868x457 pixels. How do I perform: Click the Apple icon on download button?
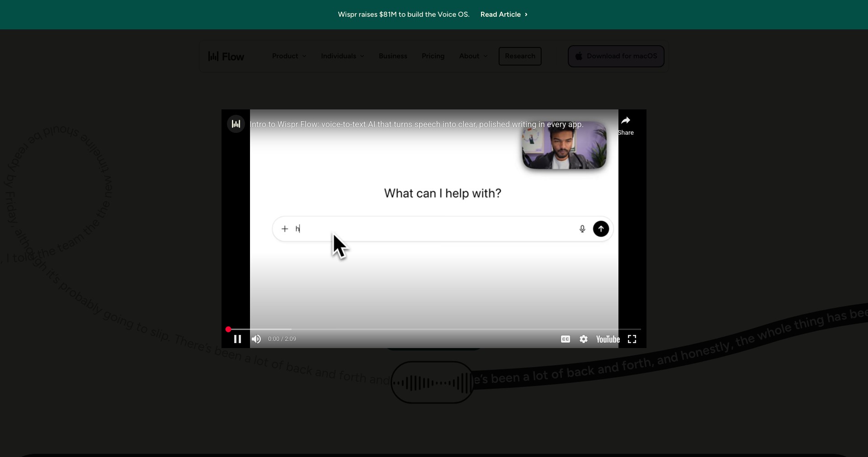pyautogui.click(x=579, y=56)
